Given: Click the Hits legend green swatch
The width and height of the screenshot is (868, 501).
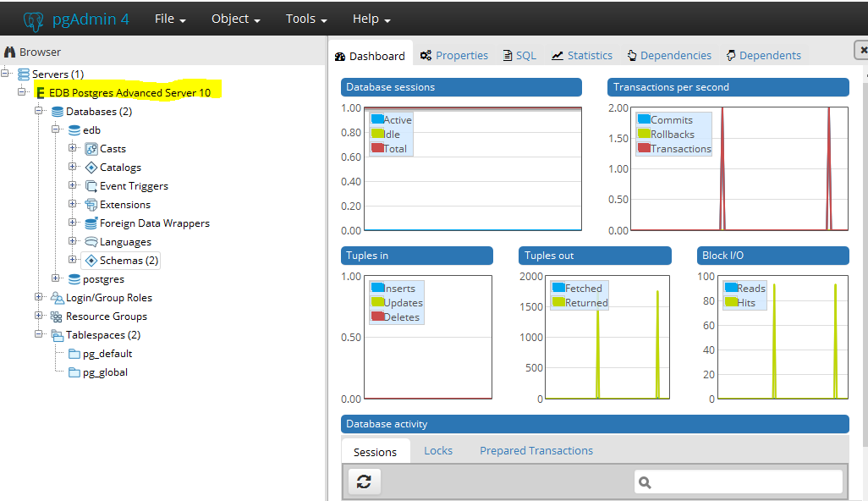Looking at the screenshot, I should [731, 302].
